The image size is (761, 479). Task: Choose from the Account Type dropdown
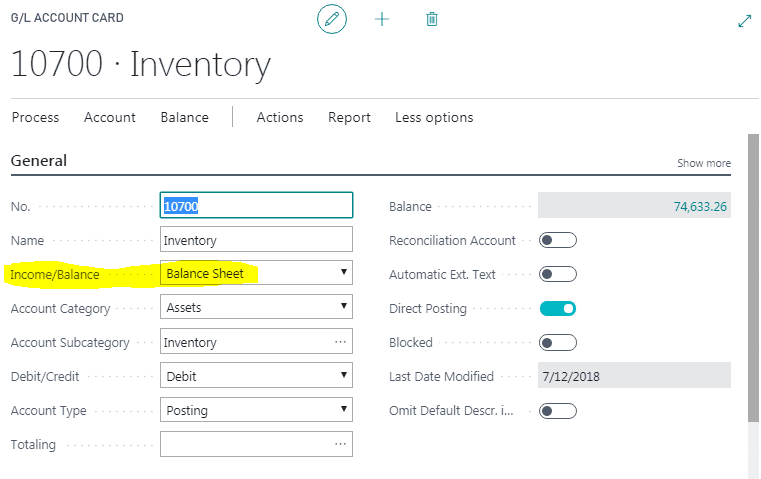(x=256, y=410)
